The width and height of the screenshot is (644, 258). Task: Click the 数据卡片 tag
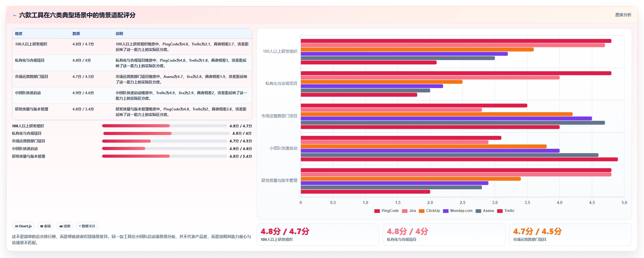[87, 226]
